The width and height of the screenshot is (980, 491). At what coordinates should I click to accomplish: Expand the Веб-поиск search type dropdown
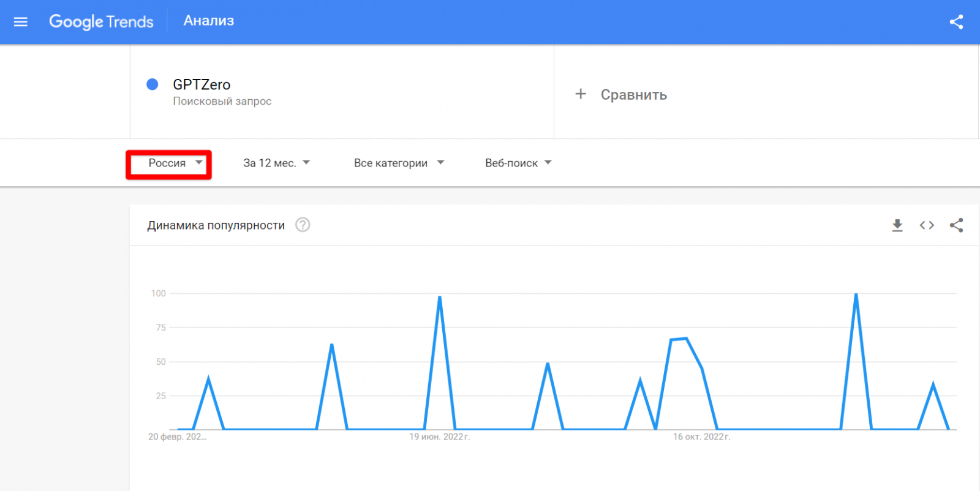pyautogui.click(x=518, y=163)
